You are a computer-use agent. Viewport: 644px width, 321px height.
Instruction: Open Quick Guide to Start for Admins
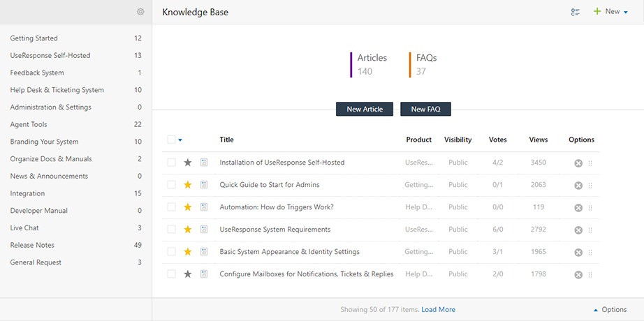pos(270,185)
